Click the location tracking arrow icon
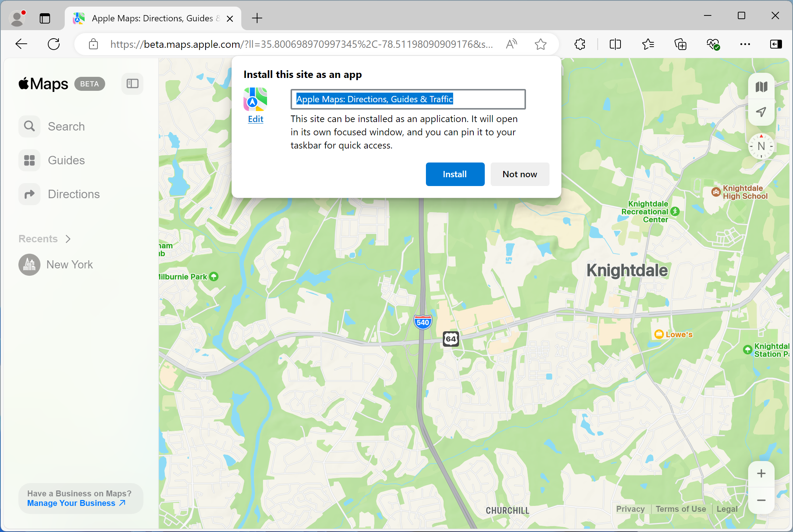Image resolution: width=793 pixels, height=532 pixels. pyautogui.click(x=761, y=112)
